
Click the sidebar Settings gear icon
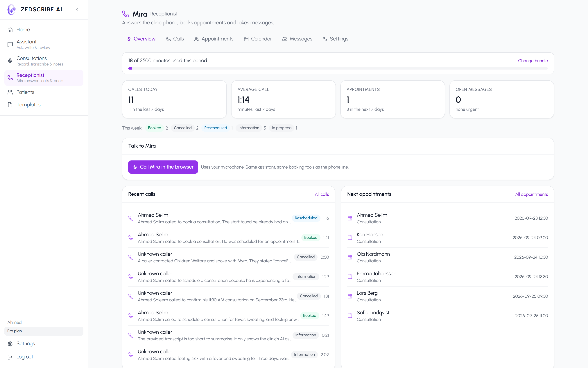pyautogui.click(x=10, y=344)
